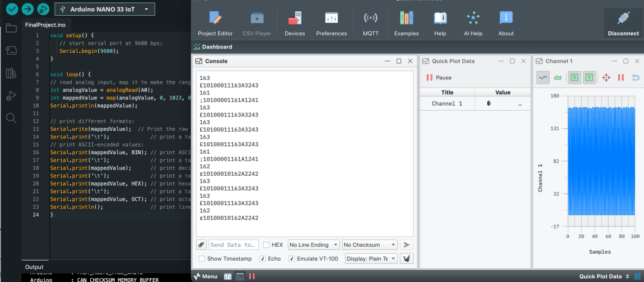Expand the No Line Ending dropdown
Image resolution: width=644 pixels, height=282 pixels.
coord(313,245)
